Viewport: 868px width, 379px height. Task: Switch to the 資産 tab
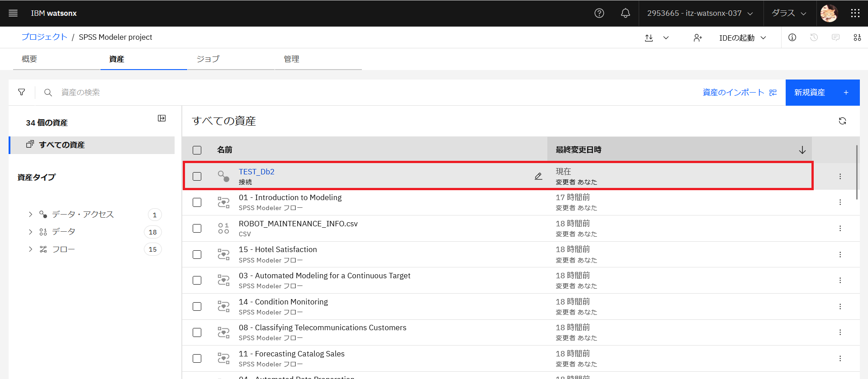click(x=144, y=59)
